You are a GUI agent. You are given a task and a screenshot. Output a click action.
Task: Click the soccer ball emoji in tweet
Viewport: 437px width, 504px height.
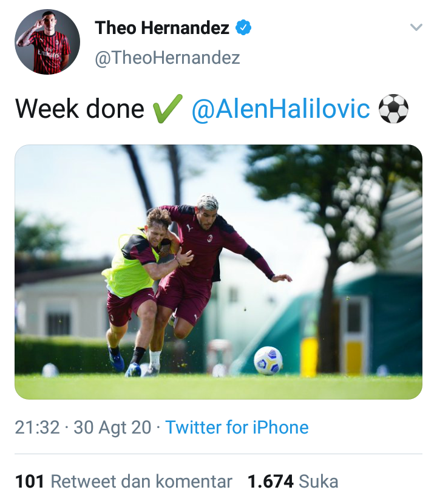tap(393, 109)
